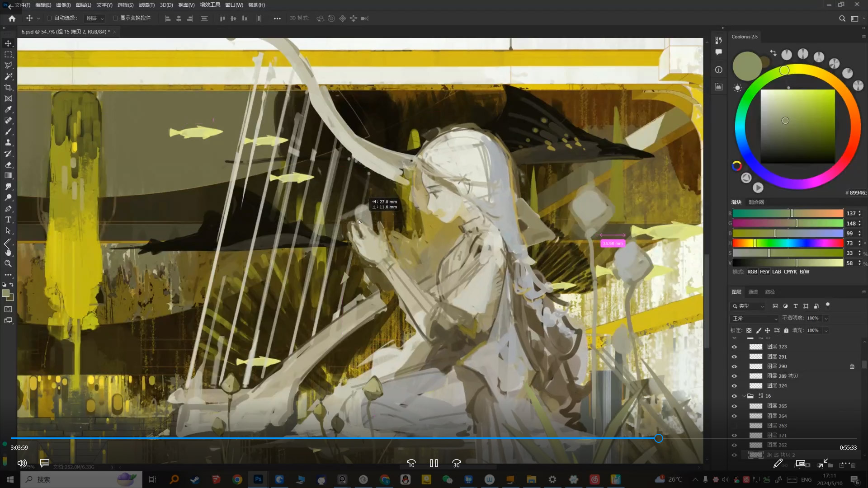Pause the video playback
Viewport: 868px width, 488px height.
[434, 463]
